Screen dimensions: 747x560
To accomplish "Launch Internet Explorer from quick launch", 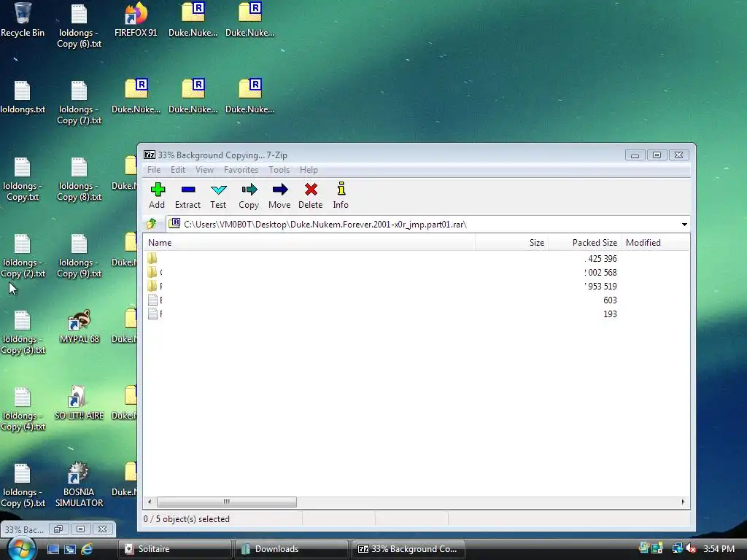I will [87, 549].
